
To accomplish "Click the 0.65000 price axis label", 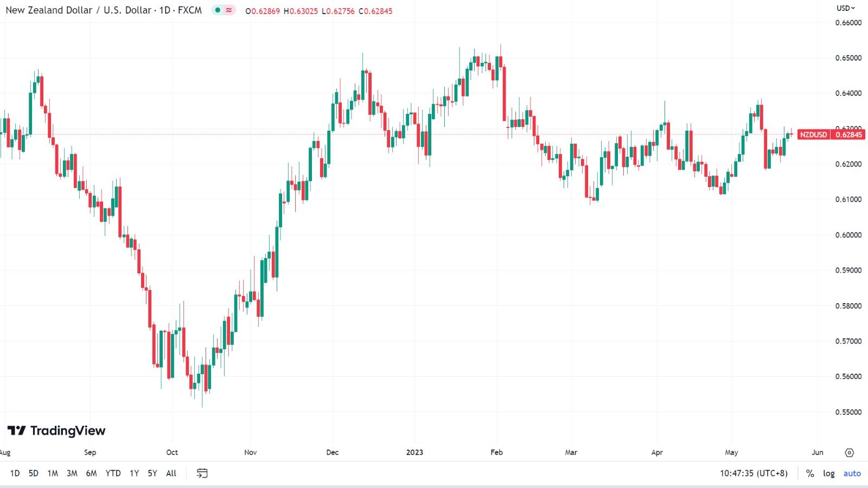I will (848, 58).
